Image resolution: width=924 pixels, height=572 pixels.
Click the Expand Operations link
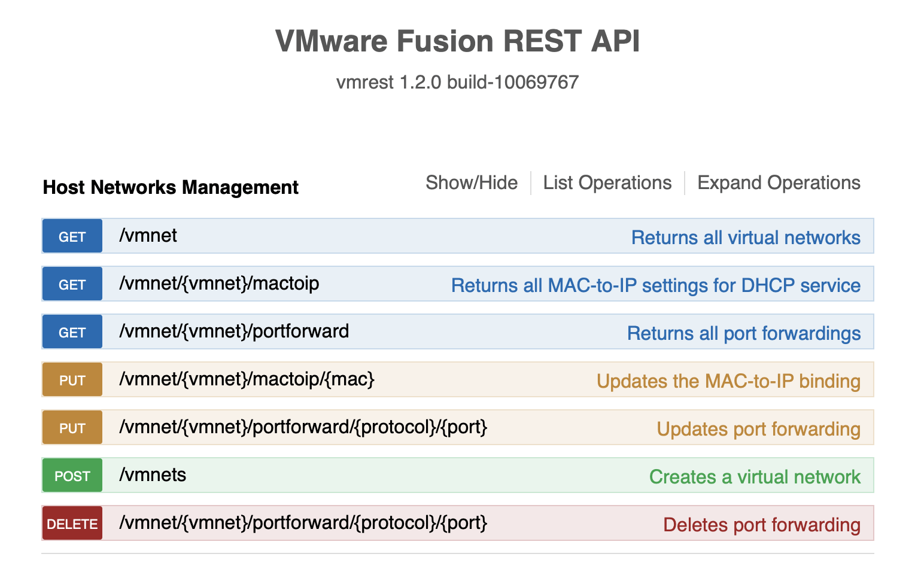click(x=779, y=182)
